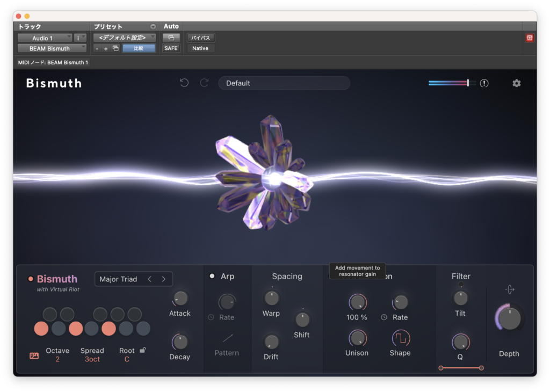
Task: Click the i button beside Audio 1
Action: click(x=79, y=38)
